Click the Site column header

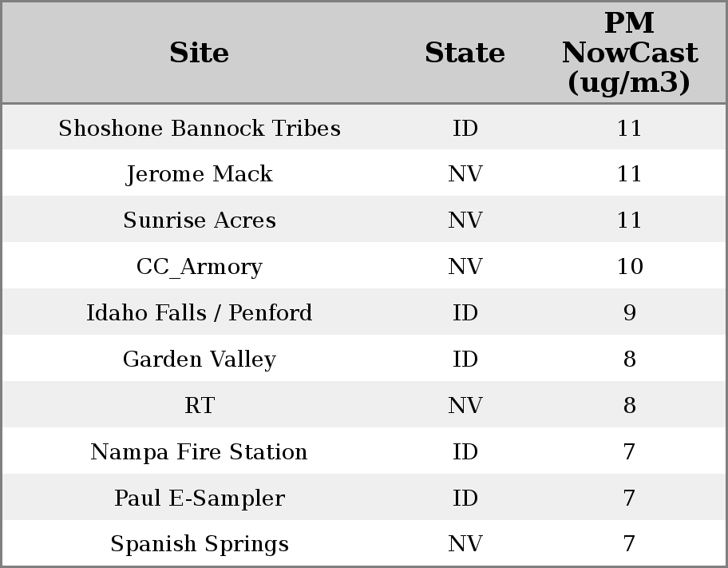click(x=199, y=54)
